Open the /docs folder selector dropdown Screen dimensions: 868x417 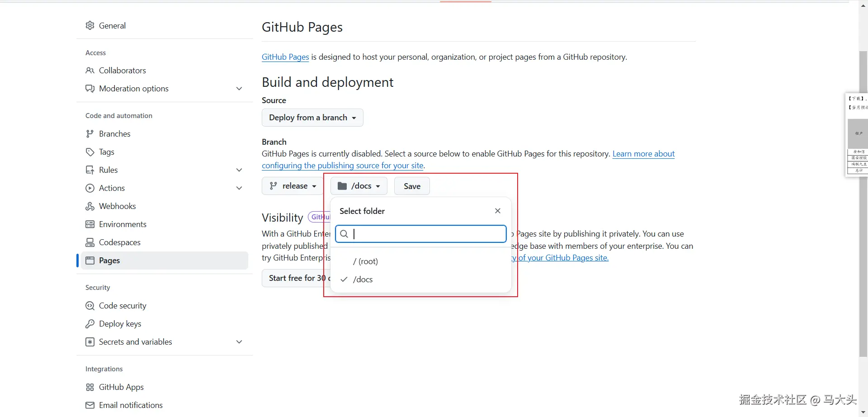[x=359, y=186]
